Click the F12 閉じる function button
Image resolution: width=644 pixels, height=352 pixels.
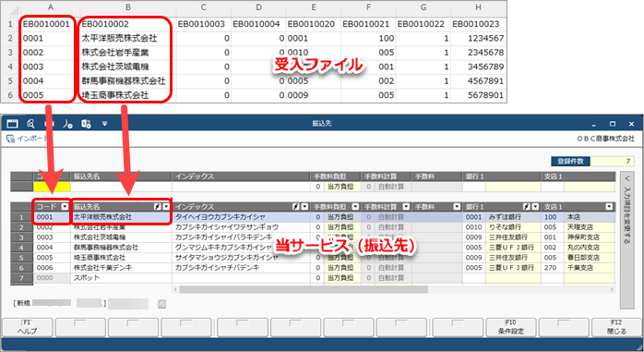coord(616,327)
